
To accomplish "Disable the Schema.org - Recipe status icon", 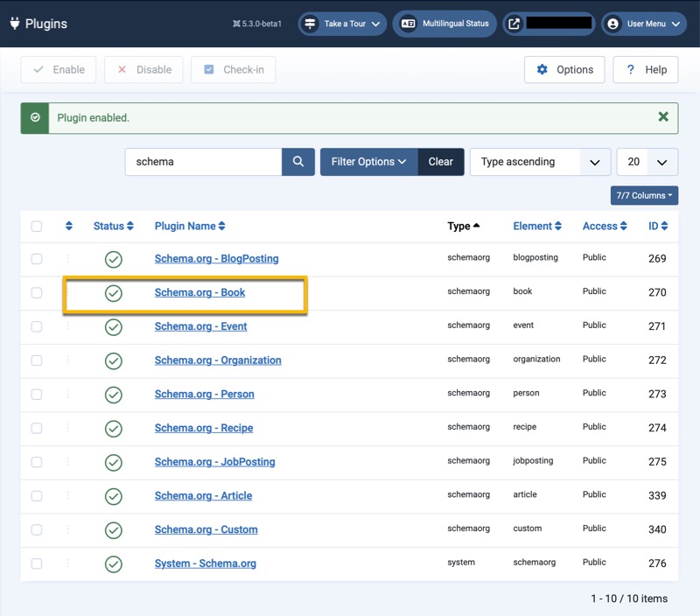I will [x=113, y=429].
